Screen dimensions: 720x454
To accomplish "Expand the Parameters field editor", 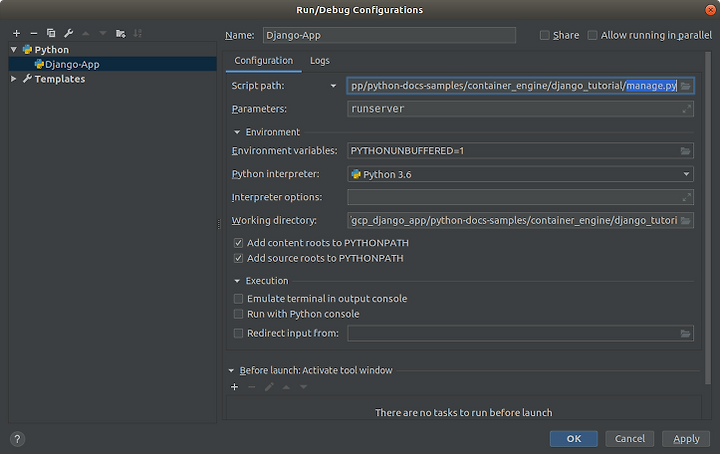I will [686, 109].
